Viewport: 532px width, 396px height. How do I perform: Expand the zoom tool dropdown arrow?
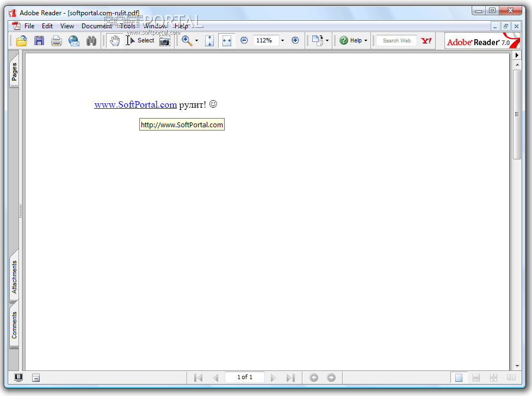coord(196,41)
